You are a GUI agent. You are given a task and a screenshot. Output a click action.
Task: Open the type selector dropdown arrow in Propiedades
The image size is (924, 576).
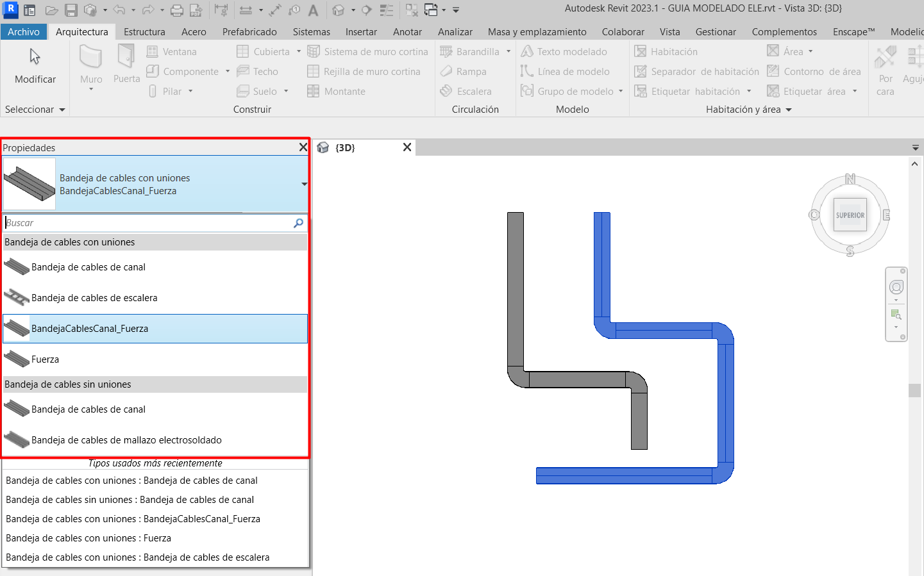tap(304, 185)
